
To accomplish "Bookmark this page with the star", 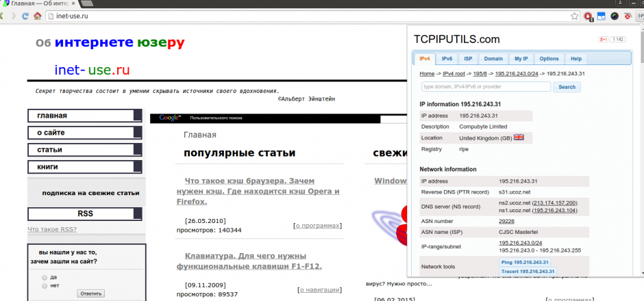I will pos(575,16).
